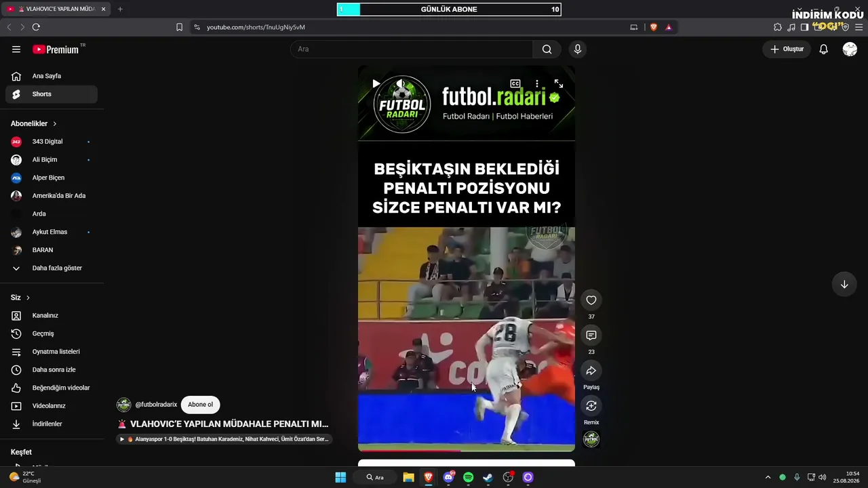The height and width of the screenshot is (488, 868).
Task: Share the Short using Paylaş
Action: (591, 371)
